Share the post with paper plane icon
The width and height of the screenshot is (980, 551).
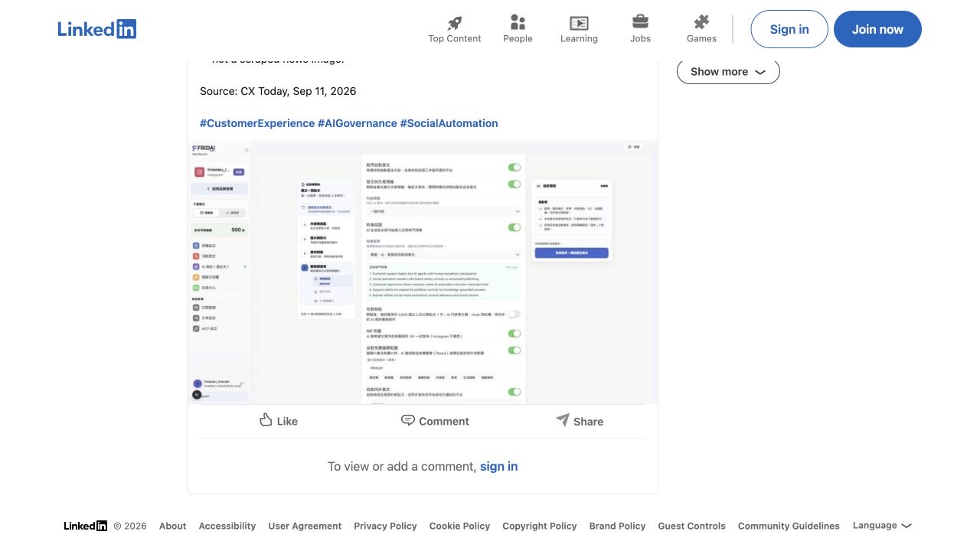tap(580, 420)
